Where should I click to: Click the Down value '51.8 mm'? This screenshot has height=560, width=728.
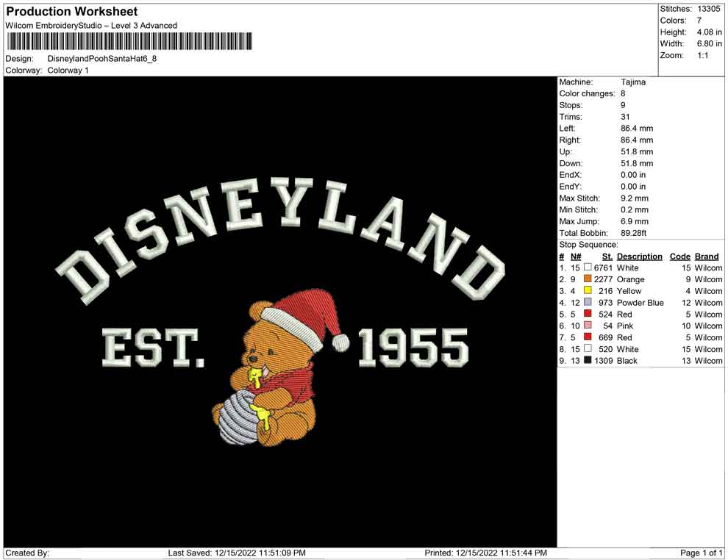(x=637, y=163)
